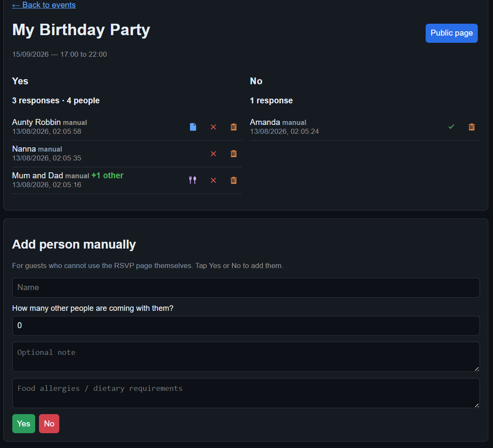493x448 pixels.
Task: Delete Amanda's response with trash icon
Action: tap(472, 127)
